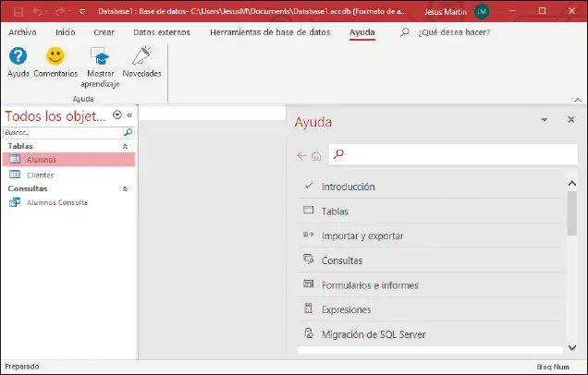Image resolution: width=588 pixels, height=375 pixels.
Task: Collapse the Consultas group
Action: 126,188
